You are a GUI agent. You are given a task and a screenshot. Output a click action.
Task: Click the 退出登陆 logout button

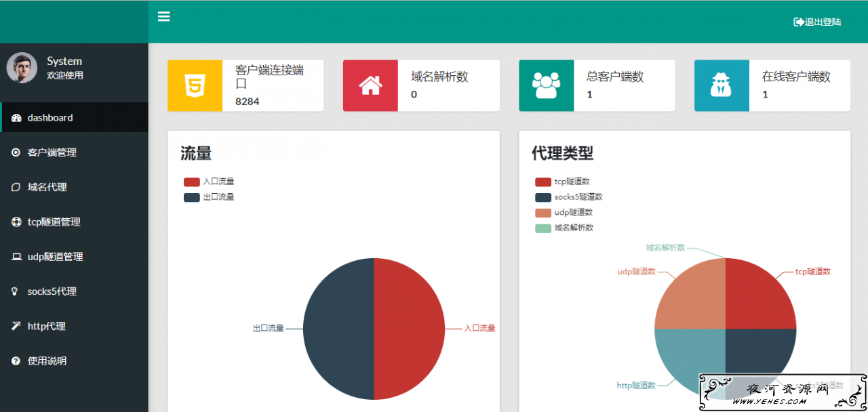[x=817, y=21]
